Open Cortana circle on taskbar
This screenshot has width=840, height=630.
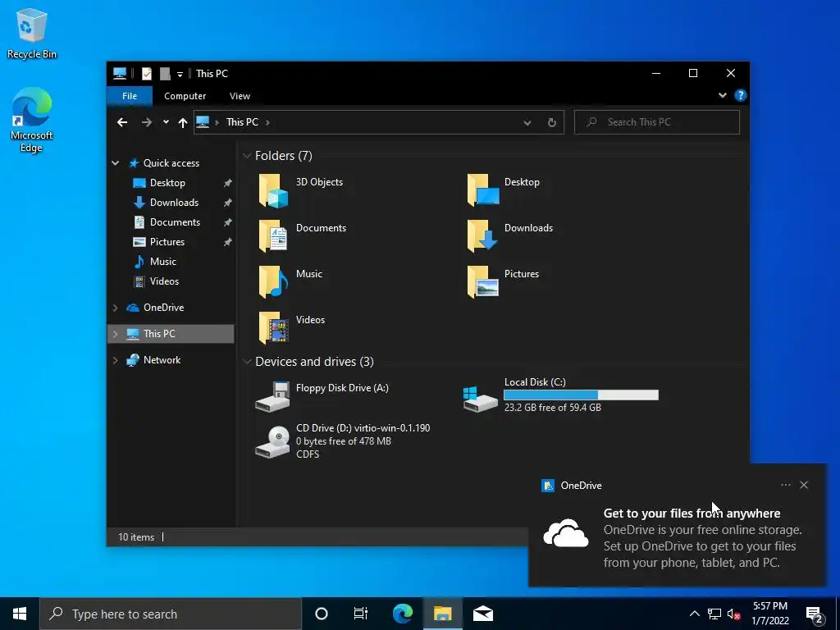coord(322,614)
